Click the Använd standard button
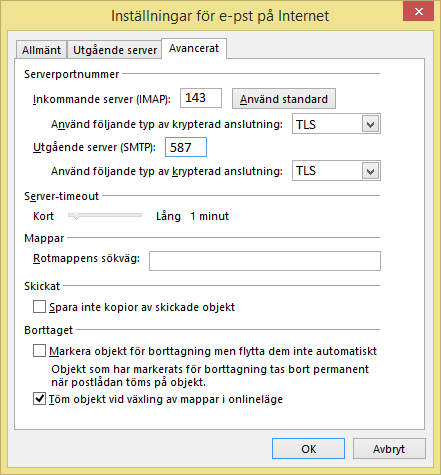The width and height of the screenshot is (441, 475). tap(284, 99)
